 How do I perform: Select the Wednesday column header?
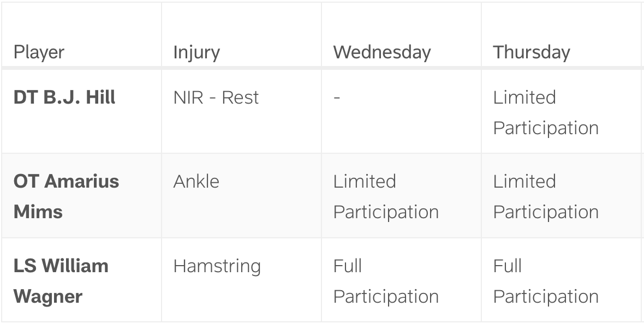pyautogui.click(x=381, y=52)
